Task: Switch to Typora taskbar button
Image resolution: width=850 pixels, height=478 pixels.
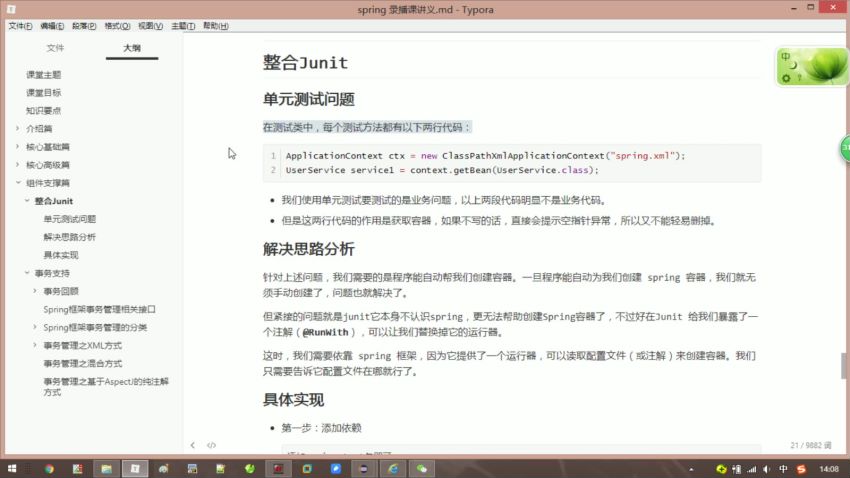Action: point(135,469)
